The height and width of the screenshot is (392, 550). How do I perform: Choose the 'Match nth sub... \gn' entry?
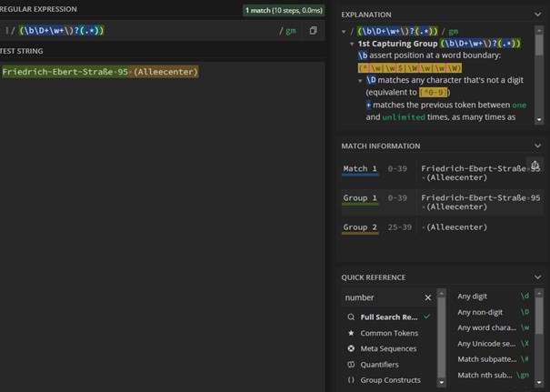point(493,375)
